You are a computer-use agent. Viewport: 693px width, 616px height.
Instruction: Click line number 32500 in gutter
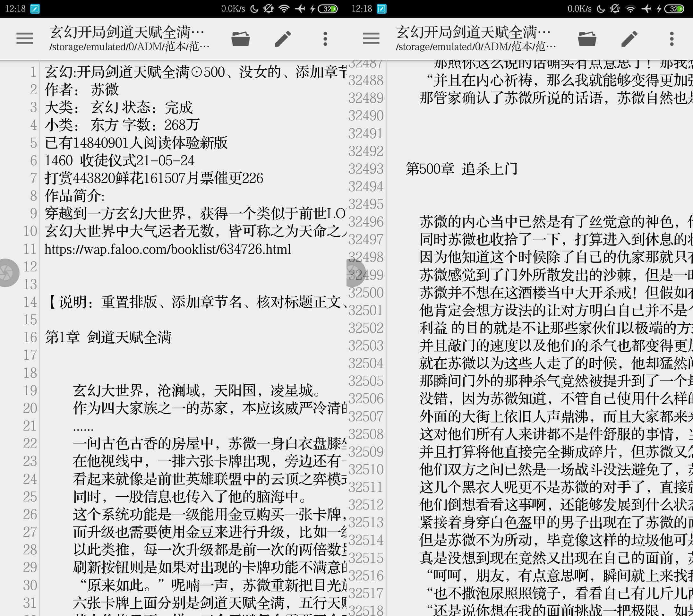tap(365, 293)
